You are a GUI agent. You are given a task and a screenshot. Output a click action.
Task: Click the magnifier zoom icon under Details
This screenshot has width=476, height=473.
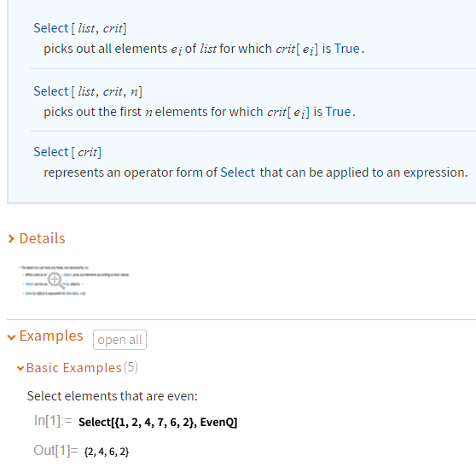pos(56,281)
